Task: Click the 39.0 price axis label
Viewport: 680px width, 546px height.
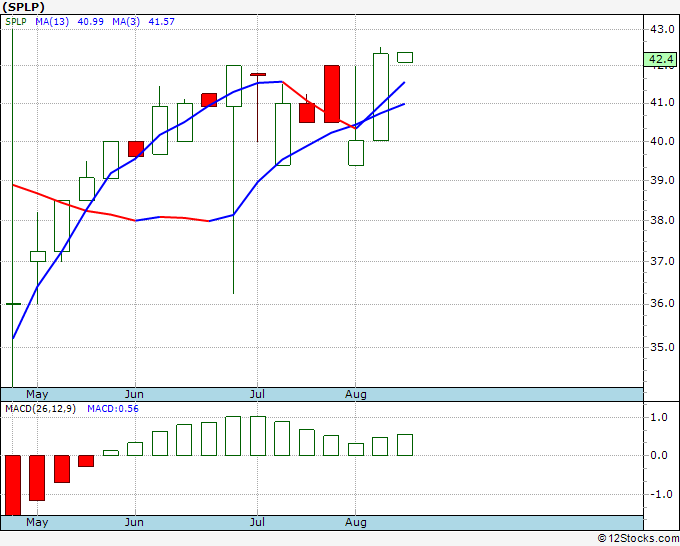Action: point(662,180)
